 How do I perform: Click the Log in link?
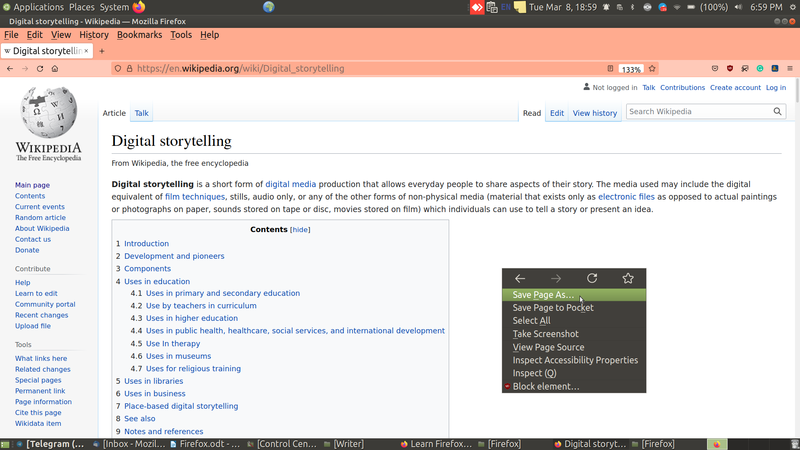(x=776, y=88)
